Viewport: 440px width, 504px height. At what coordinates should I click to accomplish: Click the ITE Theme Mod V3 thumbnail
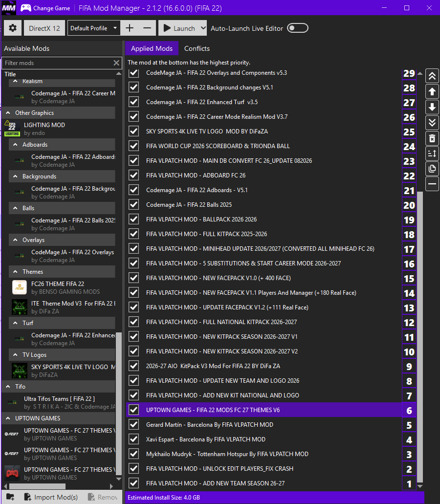click(x=19, y=307)
